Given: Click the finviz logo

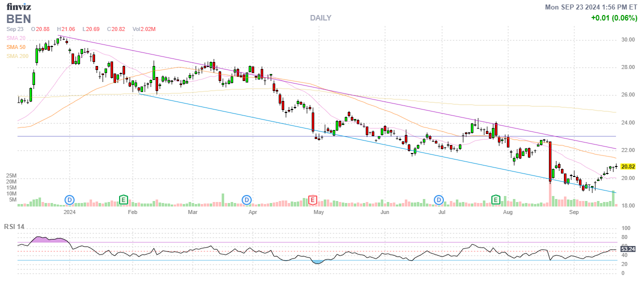Looking at the screenshot, I should (19, 6).
